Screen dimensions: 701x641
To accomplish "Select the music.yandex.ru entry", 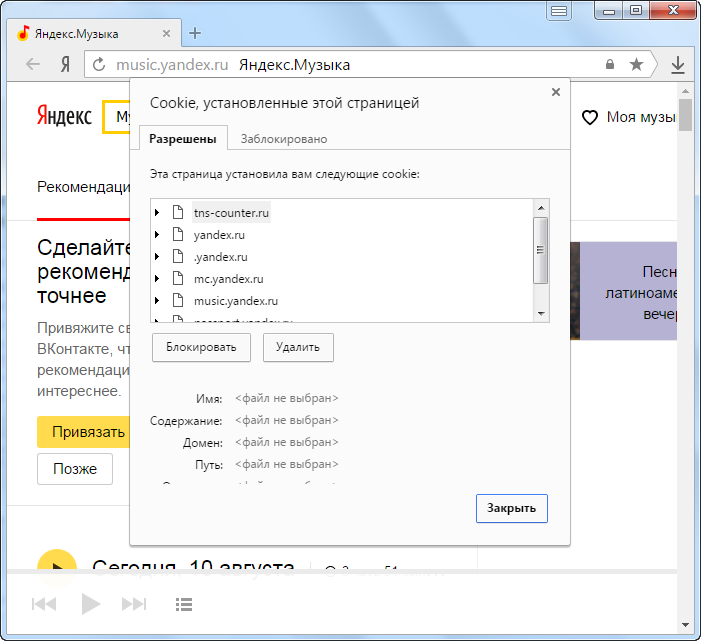I will [236, 301].
